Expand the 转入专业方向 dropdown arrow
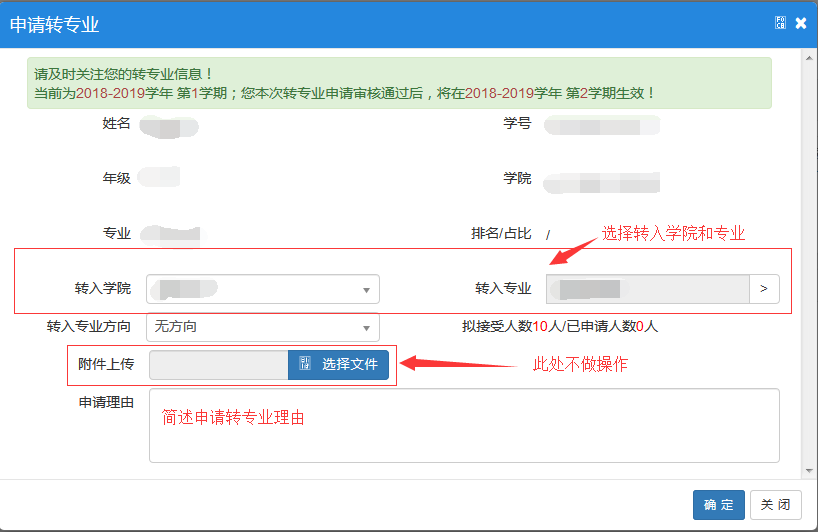Screen dimensions: 818x532 pos(366,327)
